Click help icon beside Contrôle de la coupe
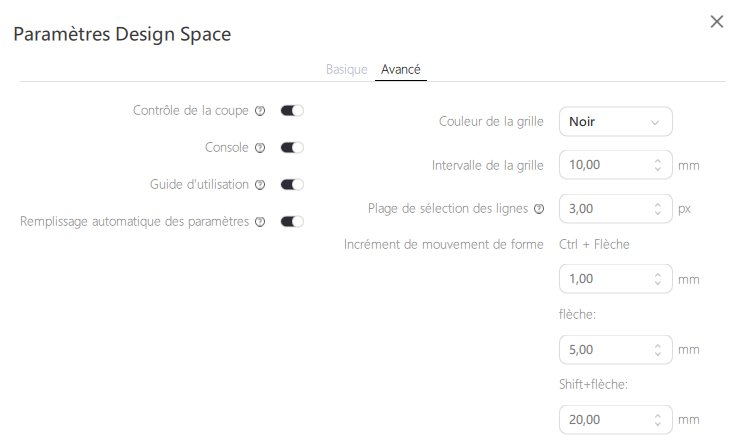 (260, 111)
